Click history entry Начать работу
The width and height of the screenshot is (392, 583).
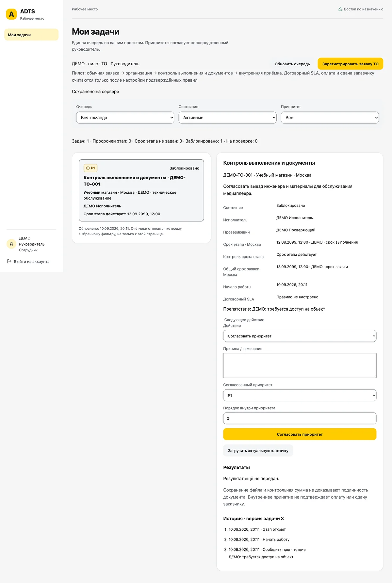tap(259, 540)
